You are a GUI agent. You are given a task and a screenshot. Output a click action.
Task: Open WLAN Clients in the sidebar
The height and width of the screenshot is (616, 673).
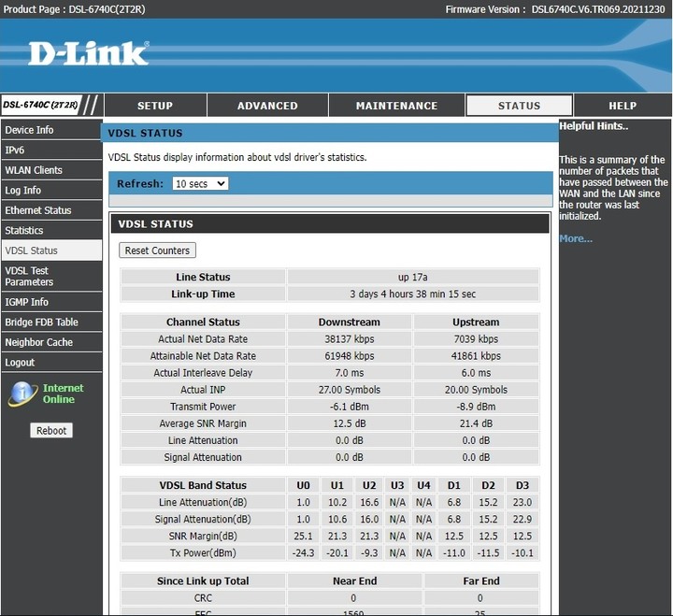pyautogui.click(x=51, y=170)
